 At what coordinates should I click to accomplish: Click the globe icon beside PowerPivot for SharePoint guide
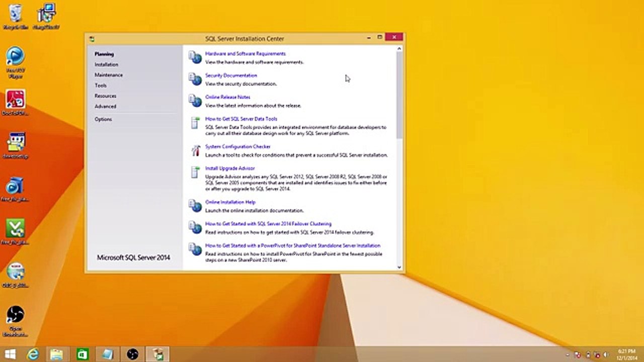point(195,249)
